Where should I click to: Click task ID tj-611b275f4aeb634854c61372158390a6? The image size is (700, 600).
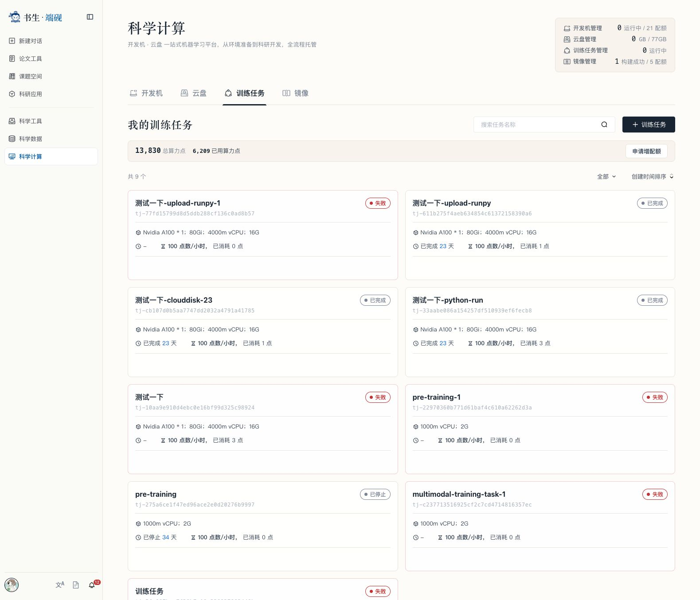point(472,214)
